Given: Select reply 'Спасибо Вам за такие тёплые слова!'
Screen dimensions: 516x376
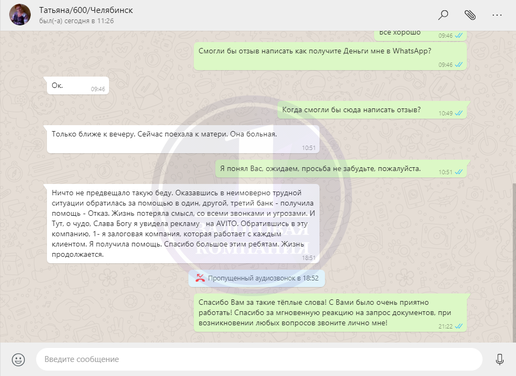Looking at the screenshot, I should pos(330,313).
